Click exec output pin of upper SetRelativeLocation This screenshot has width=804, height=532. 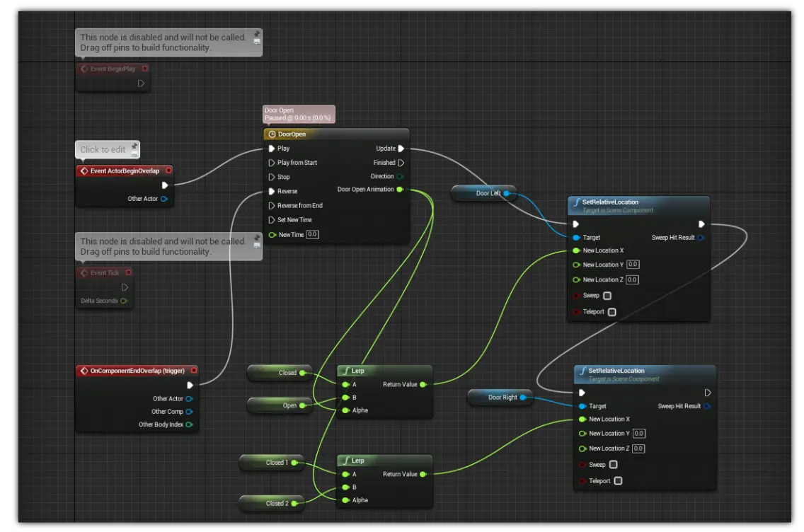click(701, 224)
